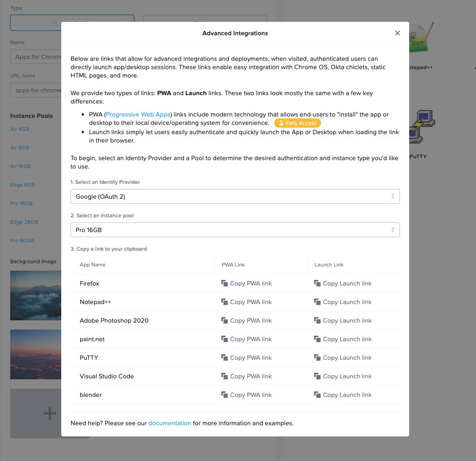Screen dimensions: 476x461
Task: Click copy icon for blender PWA link
Action: tap(225, 395)
